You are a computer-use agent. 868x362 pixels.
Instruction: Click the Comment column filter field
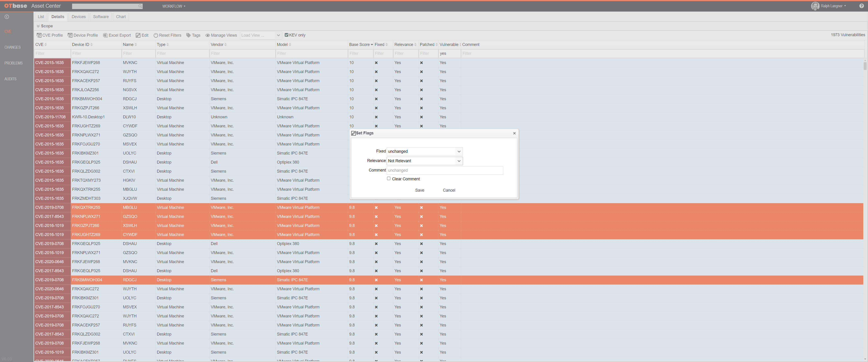(x=663, y=53)
